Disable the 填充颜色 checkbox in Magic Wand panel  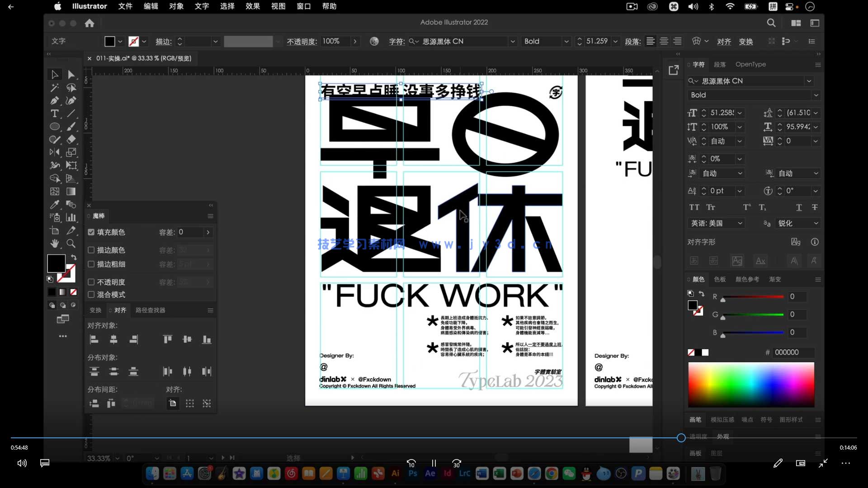point(91,232)
